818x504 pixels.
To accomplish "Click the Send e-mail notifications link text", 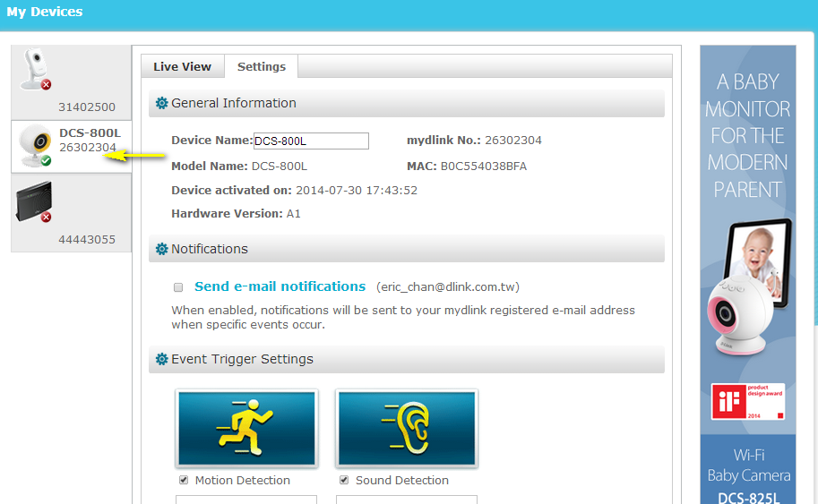I will pyautogui.click(x=280, y=286).
